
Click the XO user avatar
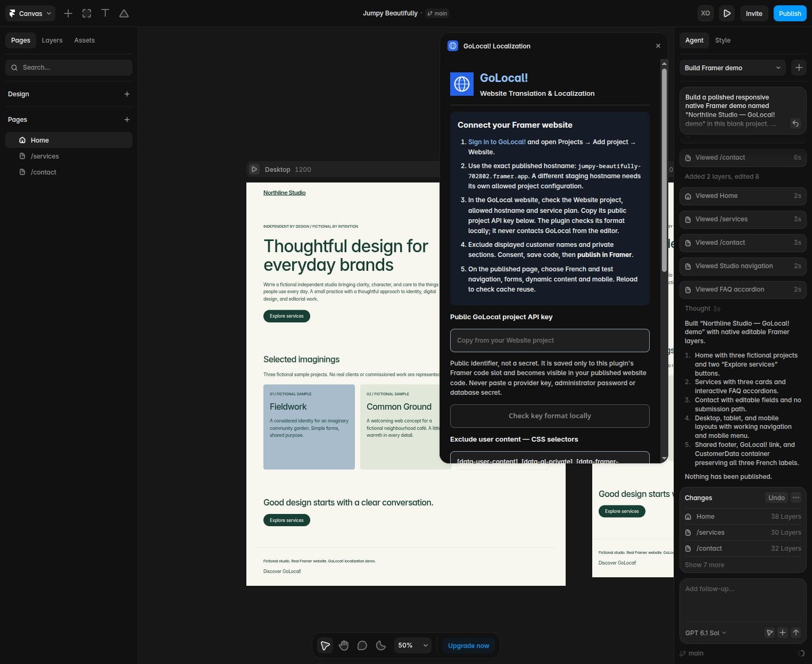(x=705, y=13)
